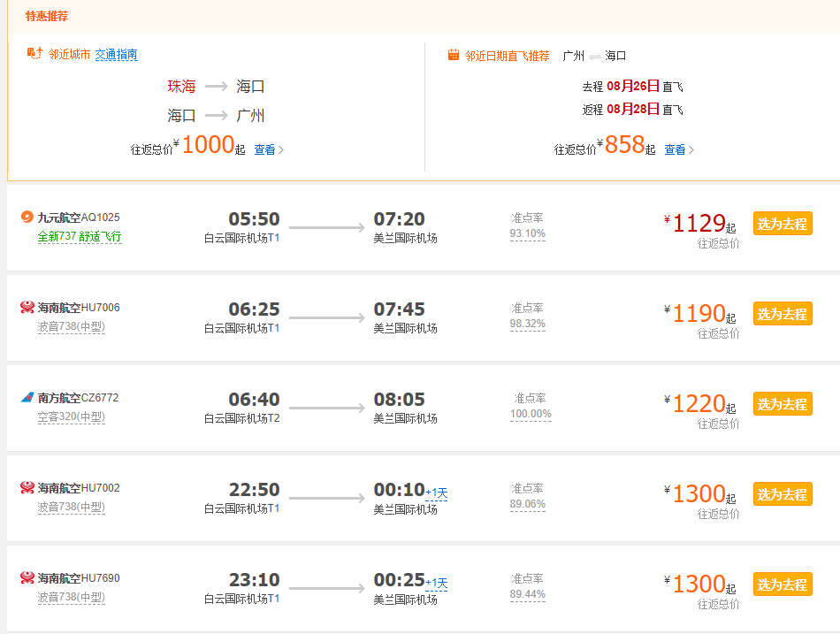This screenshot has width=840, height=634.
Task: Click the 89.44% on-time rate
Action: [x=528, y=594]
